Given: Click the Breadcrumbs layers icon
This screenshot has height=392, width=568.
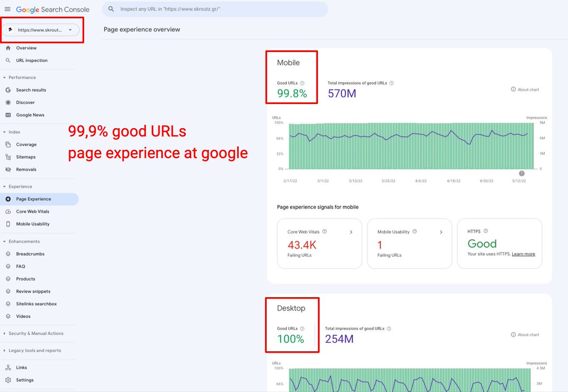Looking at the screenshot, I should [x=8, y=254].
